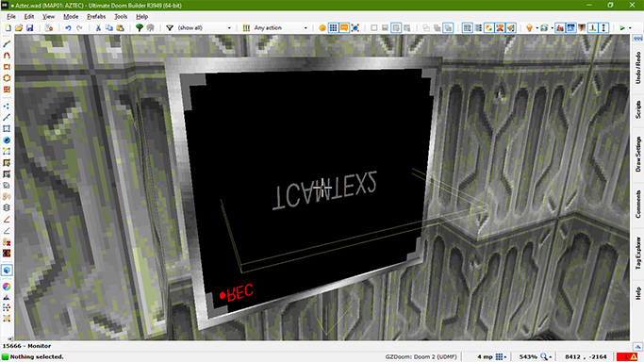Click the Cut scissors icon

coord(98,28)
